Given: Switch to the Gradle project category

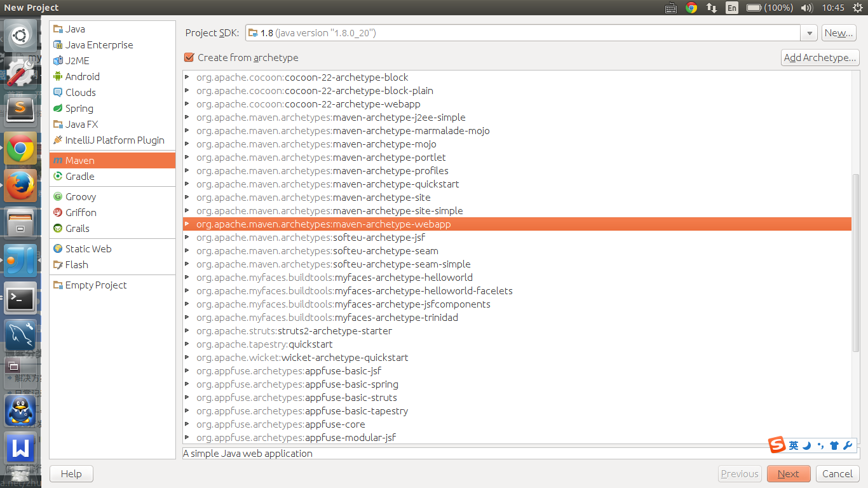Looking at the screenshot, I should 112,177.
